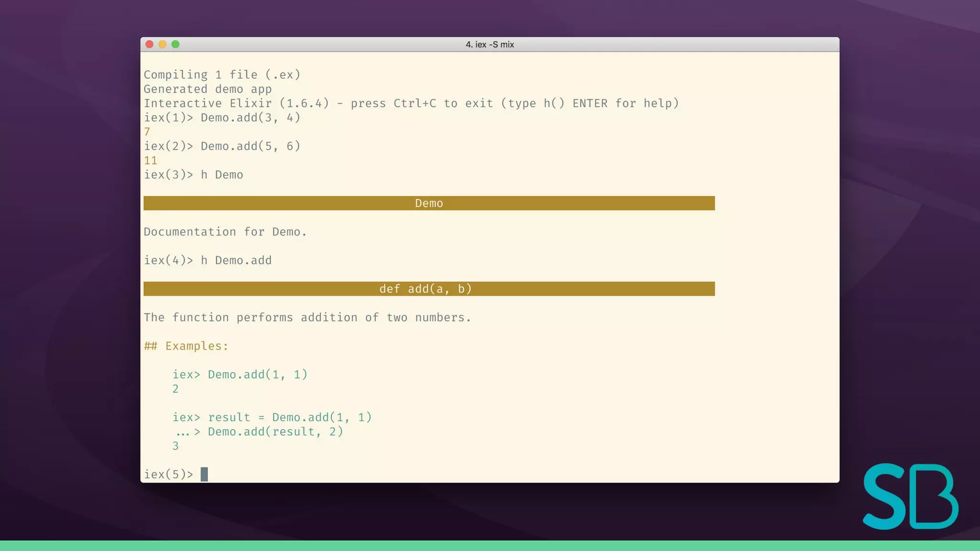Click 'Documentation for Demo.' text
The image size is (980, 551).
pos(225,232)
